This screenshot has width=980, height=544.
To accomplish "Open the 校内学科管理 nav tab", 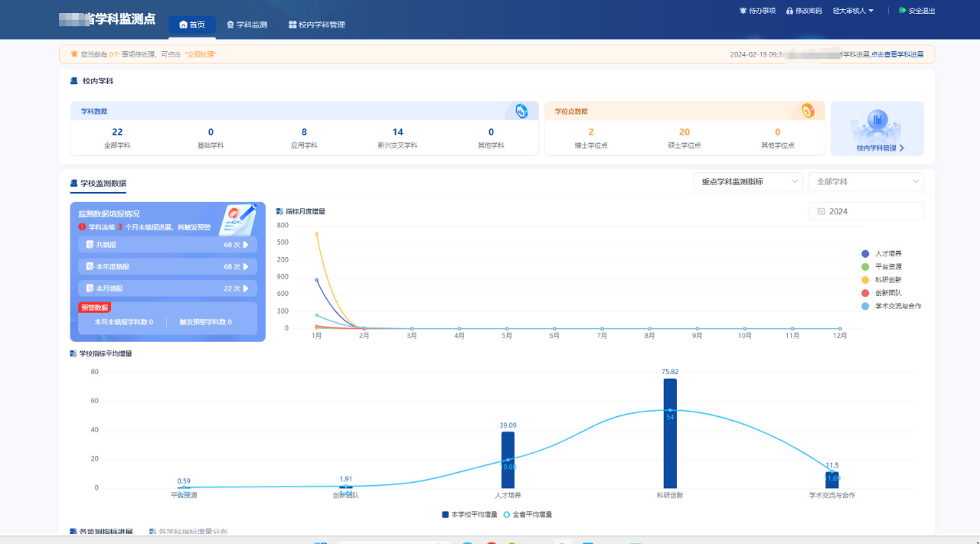I will pos(317,25).
